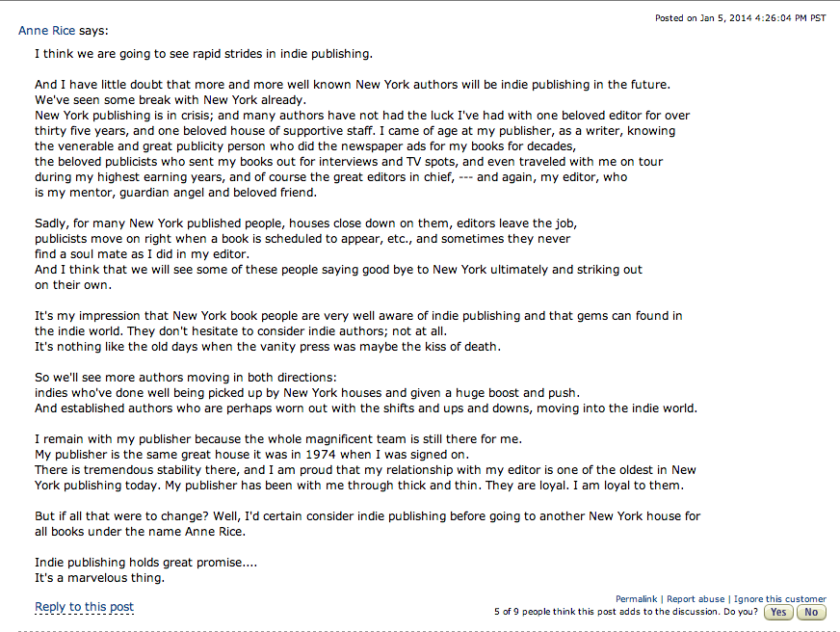Click the line starting 'Sadly, for many New York'
This screenshot has width=840, height=632.
[x=305, y=223]
